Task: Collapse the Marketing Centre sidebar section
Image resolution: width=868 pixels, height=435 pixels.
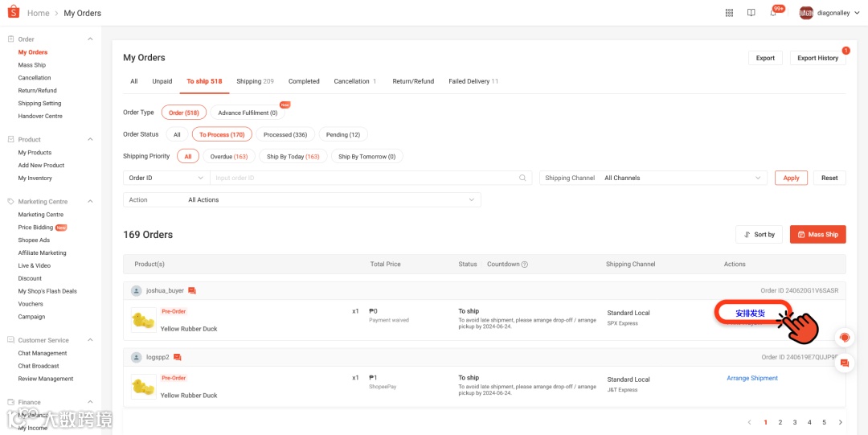Action: pyautogui.click(x=90, y=202)
